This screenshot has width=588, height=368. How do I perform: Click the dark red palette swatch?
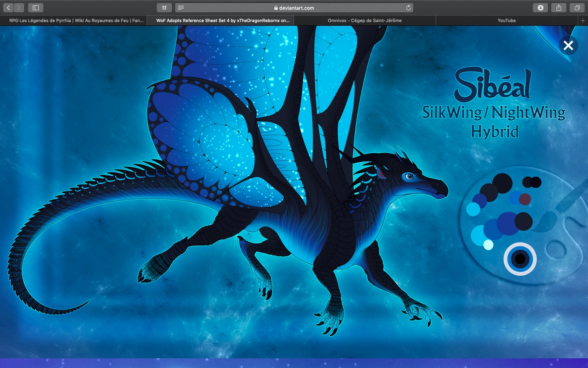pyautogui.click(x=525, y=199)
